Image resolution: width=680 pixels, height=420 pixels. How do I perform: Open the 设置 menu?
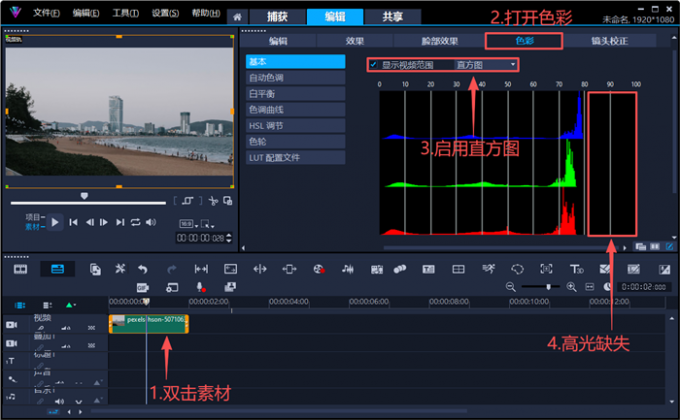(165, 13)
